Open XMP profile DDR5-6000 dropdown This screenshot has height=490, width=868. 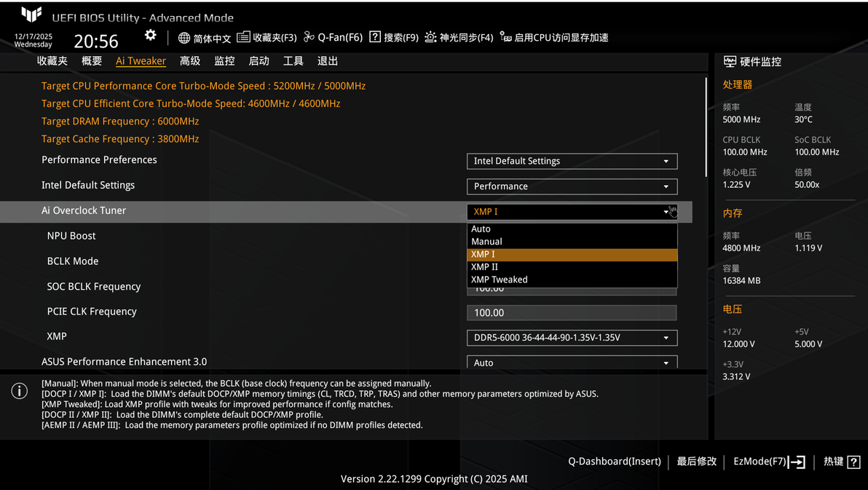[x=572, y=338]
